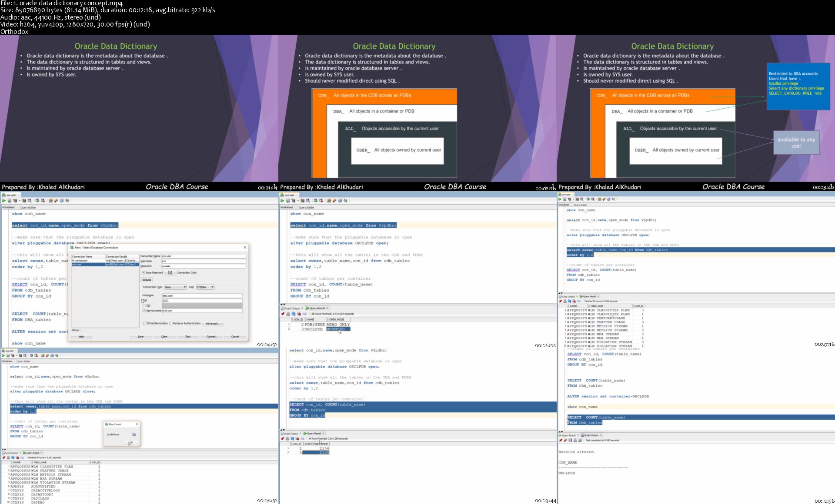Click the MOUNTED cell in the 00:06:06 results
Screen dimensions: 835x504
click(x=338, y=329)
